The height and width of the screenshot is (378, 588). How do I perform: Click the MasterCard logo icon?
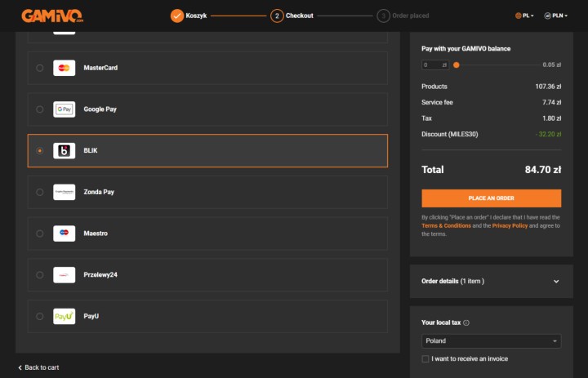pyautogui.click(x=65, y=68)
